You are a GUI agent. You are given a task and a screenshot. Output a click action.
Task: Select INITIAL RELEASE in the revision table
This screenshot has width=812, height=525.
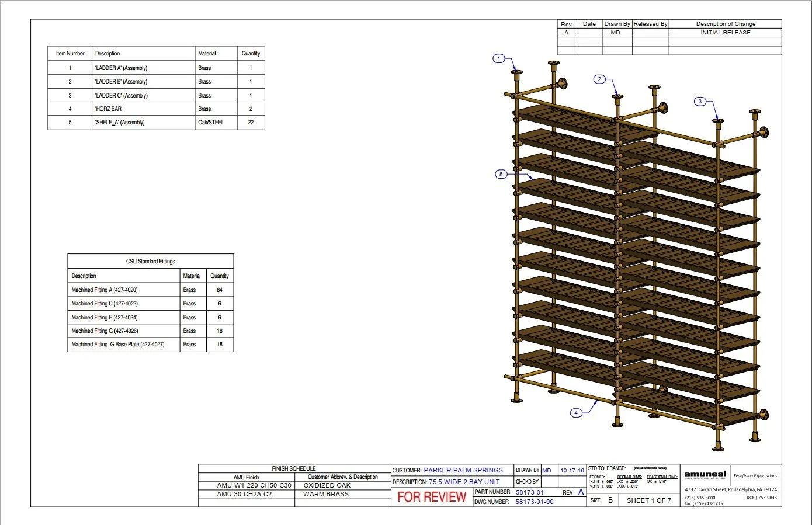726,33
